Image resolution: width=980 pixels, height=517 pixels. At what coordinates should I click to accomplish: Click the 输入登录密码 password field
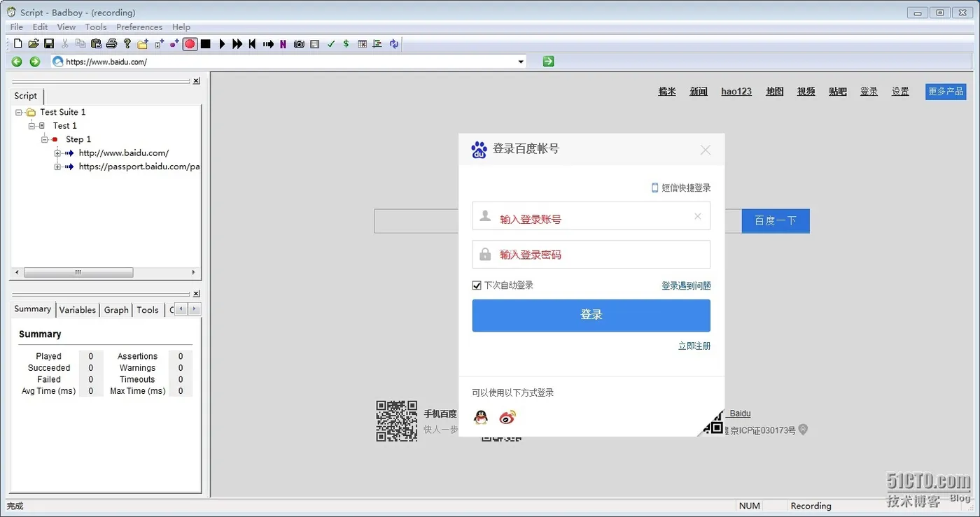(x=591, y=255)
